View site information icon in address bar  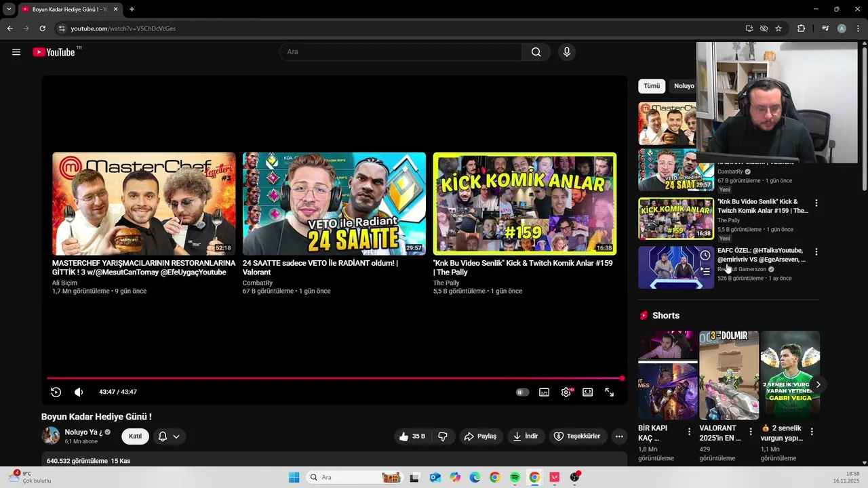click(62, 28)
